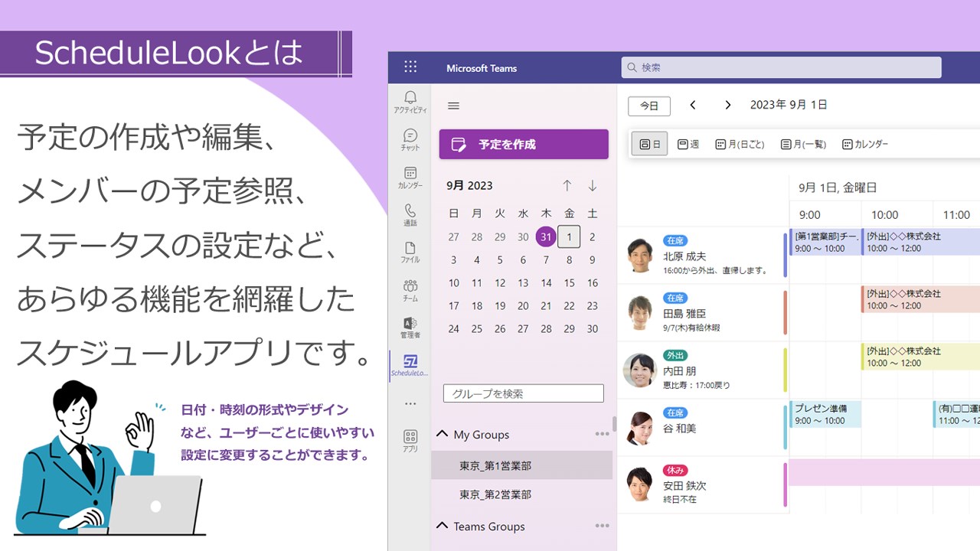Go to previous month with up arrow
Screen dimensions: 980x551
[x=567, y=185]
